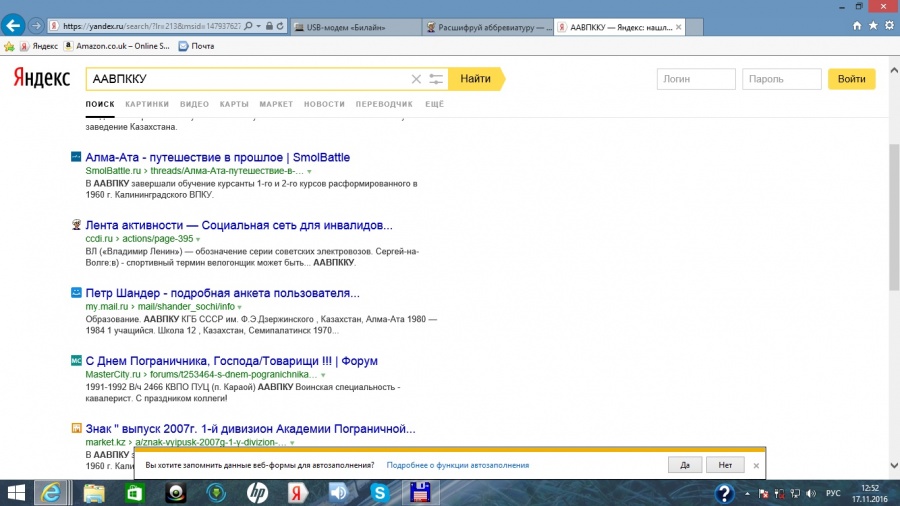Click the SmolBattle site favicon
900x506 pixels.
click(x=76, y=157)
